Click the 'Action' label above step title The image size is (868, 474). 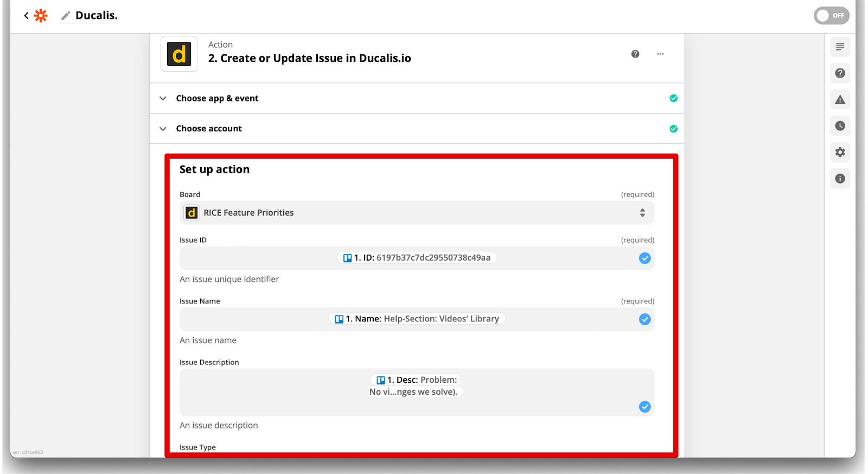pos(220,45)
